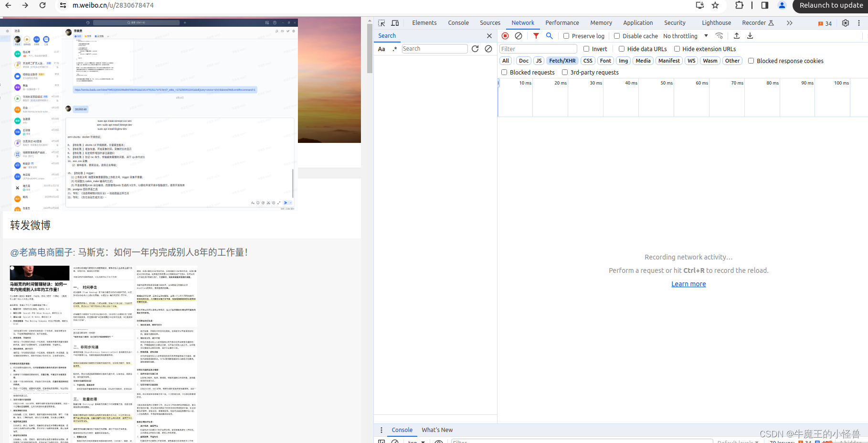This screenshot has width=868, height=443.
Task: Open the Sources tab
Action: coord(490,23)
